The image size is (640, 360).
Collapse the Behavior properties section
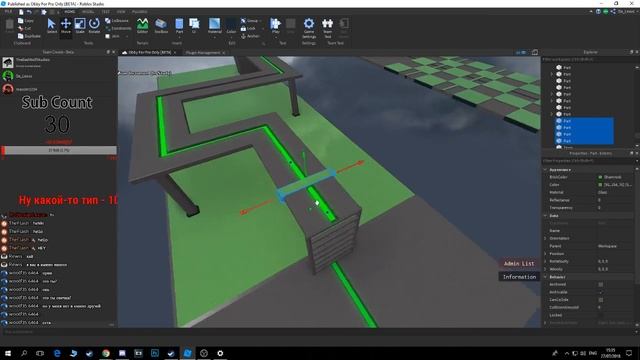coord(545,277)
